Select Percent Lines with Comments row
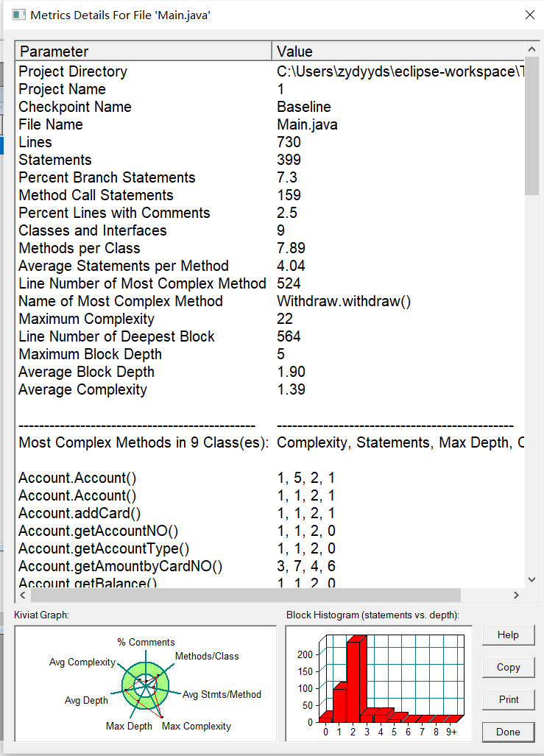Viewport: 544px width, 756px height. point(270,213)
